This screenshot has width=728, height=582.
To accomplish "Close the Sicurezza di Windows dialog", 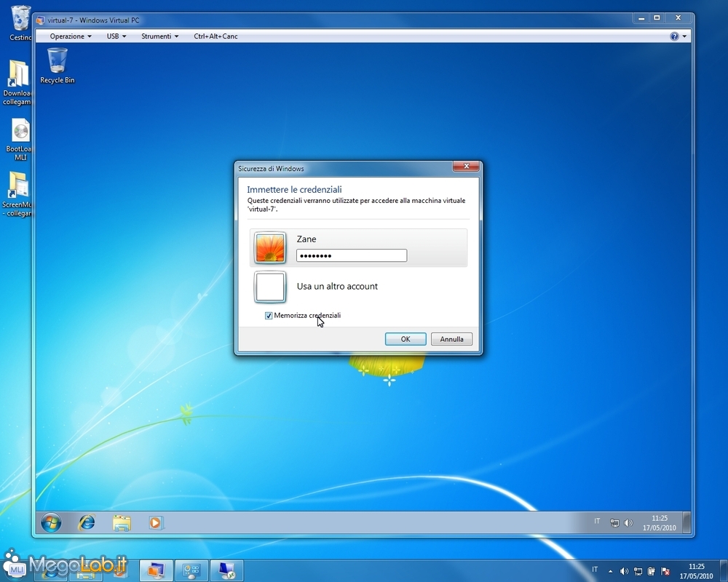I will (x=466, y=166).
